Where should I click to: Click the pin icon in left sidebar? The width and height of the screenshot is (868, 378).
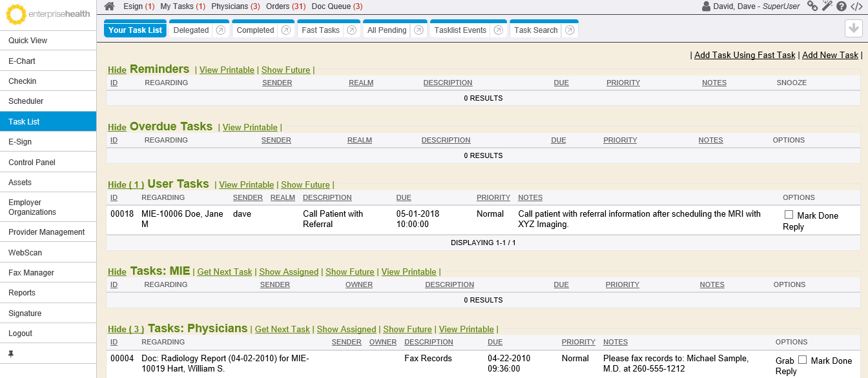[10, 354]
